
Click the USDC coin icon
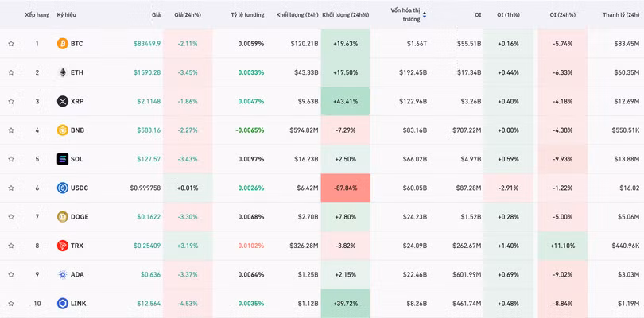coord(63,188)
